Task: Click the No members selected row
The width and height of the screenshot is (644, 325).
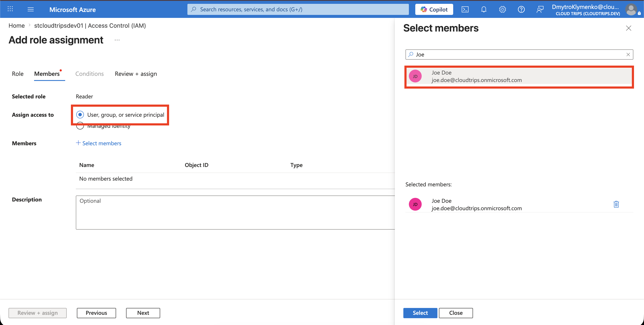Action: (235, 179)
